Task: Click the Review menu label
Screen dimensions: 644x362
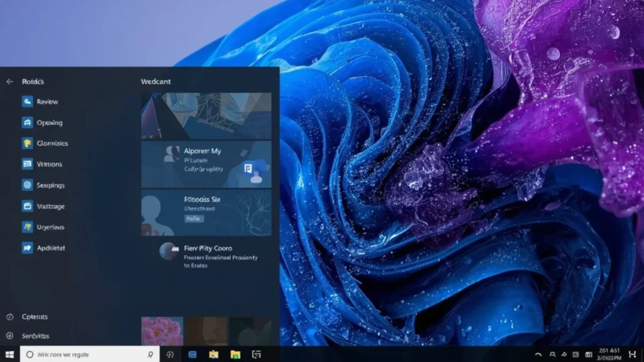Action: [x=47, y=102]
